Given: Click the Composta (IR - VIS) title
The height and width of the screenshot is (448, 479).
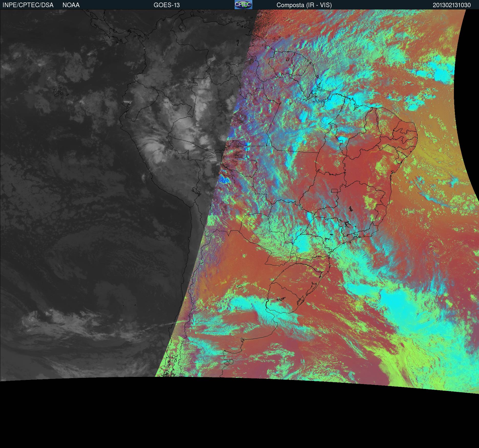Looking at the screenshot, I should coord(304,5).
